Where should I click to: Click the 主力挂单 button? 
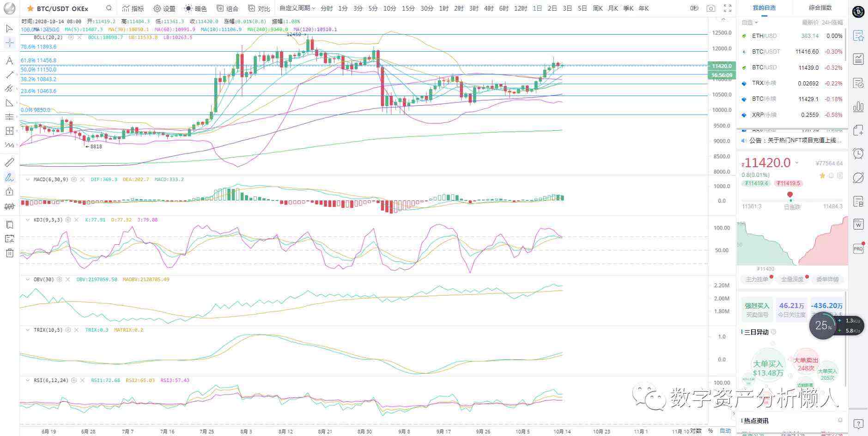757,279
